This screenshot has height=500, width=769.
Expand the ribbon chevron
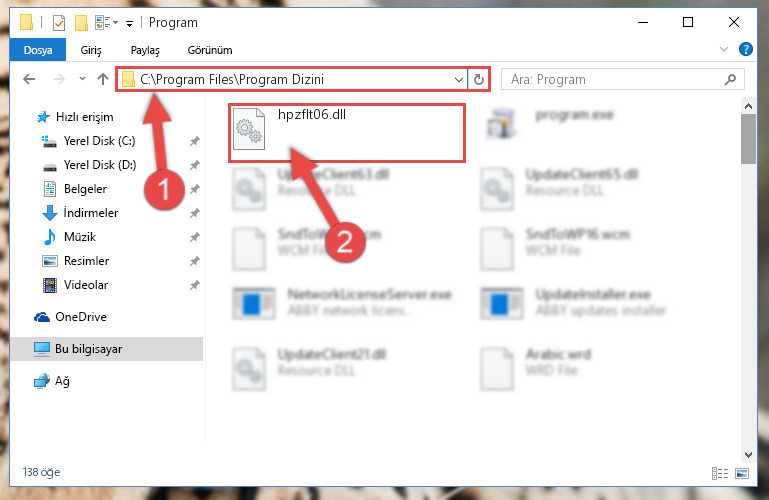[x=723, y=49]
